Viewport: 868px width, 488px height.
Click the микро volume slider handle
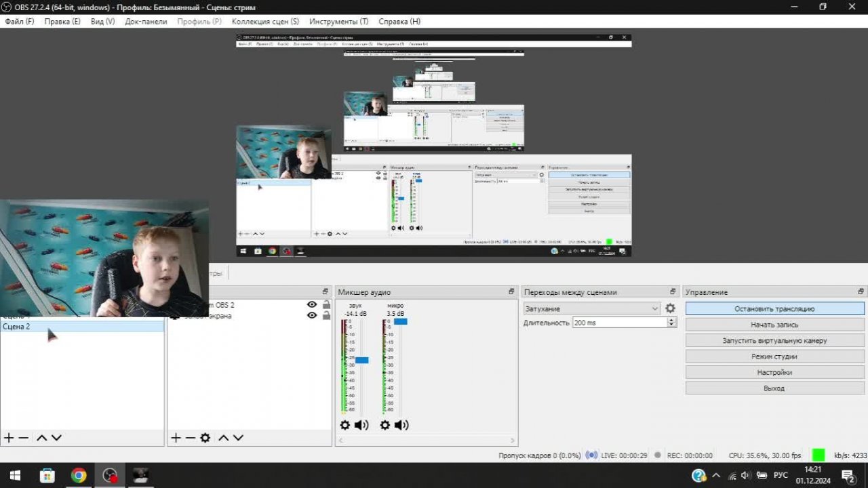click(401, 321)
